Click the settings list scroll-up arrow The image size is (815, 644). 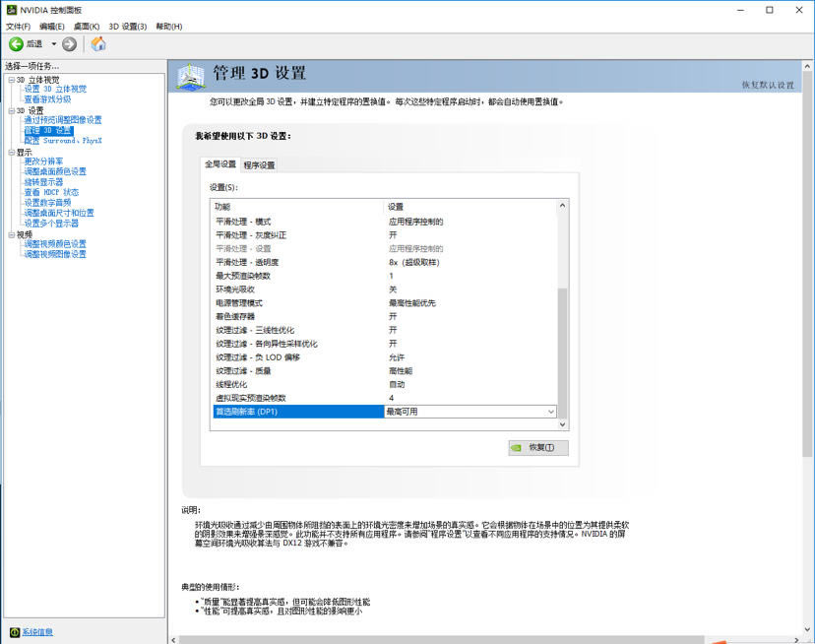click(562, 206)
